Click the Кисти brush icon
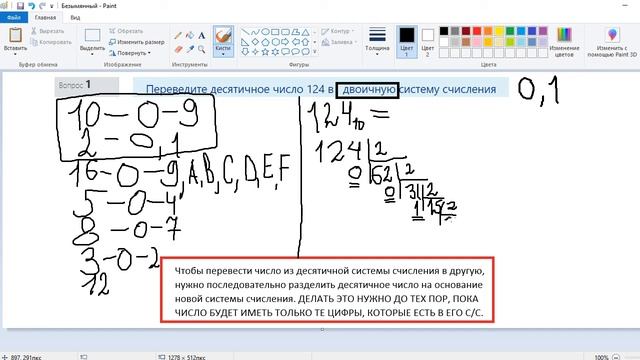Viewport: 640px width, 360px height. [223, 36]
